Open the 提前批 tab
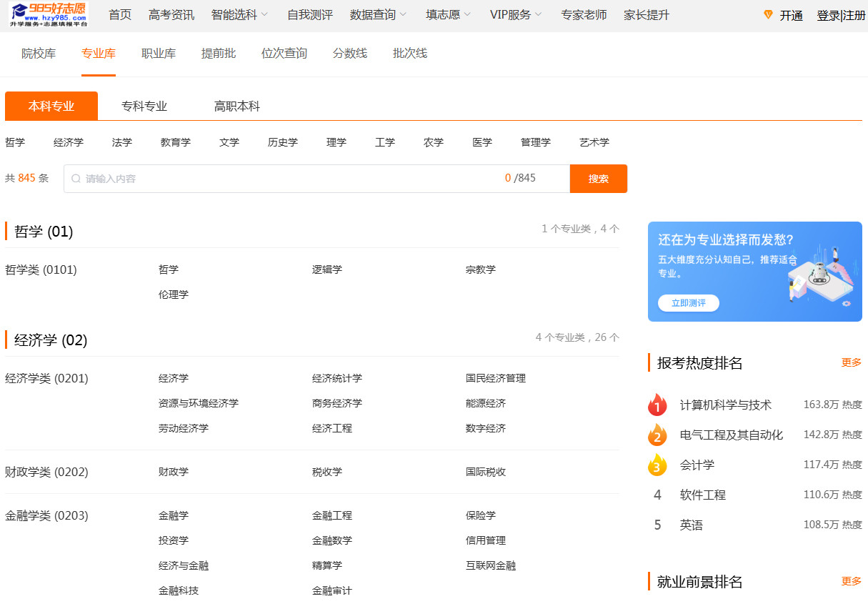The image size is (868, 604). [219, 54]
